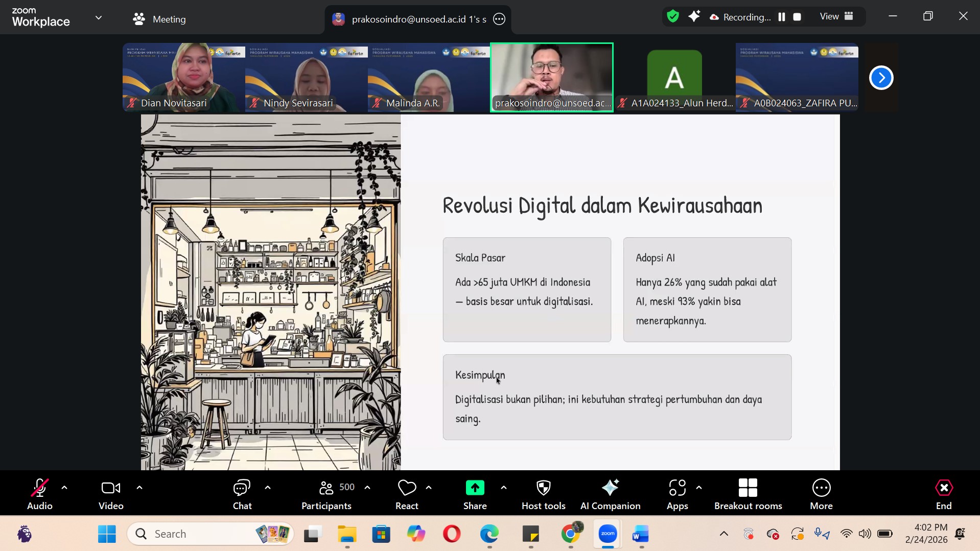Image resolution: width=980 pixels, height=551 pixels.
Task: Show next participants with blue arrow
Action: pos(881,78)
